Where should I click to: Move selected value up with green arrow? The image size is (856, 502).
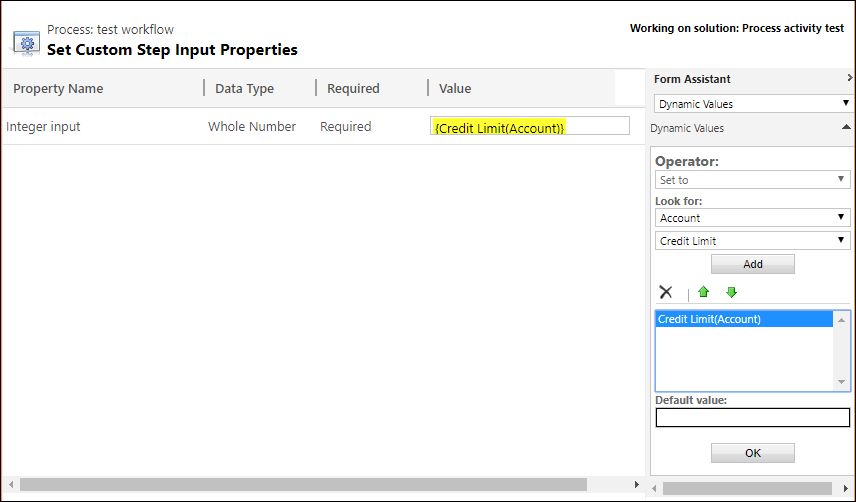click(703, 292)
